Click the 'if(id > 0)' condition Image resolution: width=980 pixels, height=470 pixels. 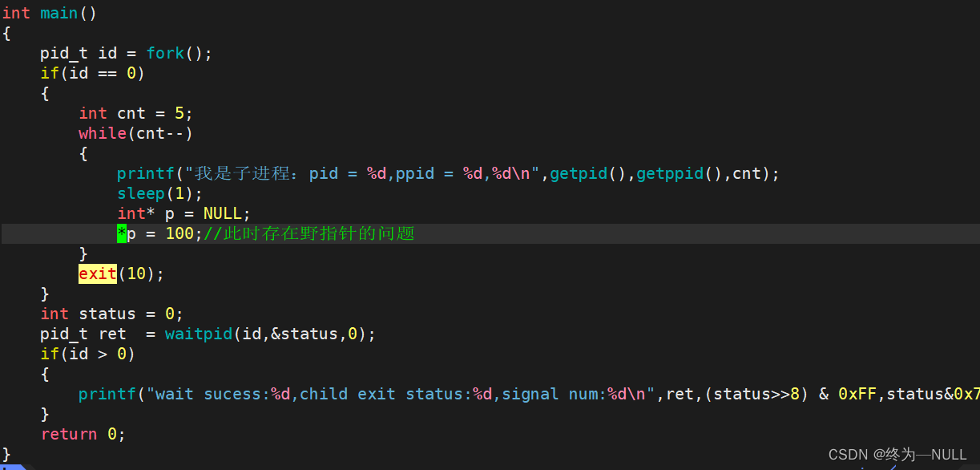coord(87,354)
